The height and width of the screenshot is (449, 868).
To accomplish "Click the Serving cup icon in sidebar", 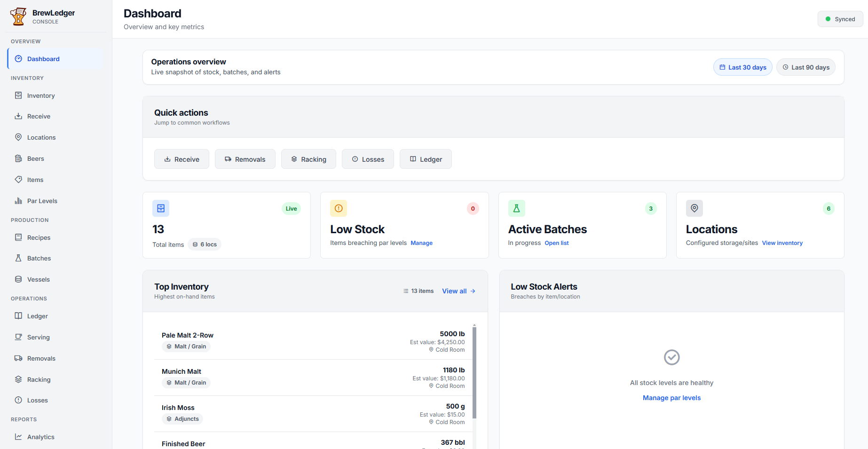I will coord(18,337).
